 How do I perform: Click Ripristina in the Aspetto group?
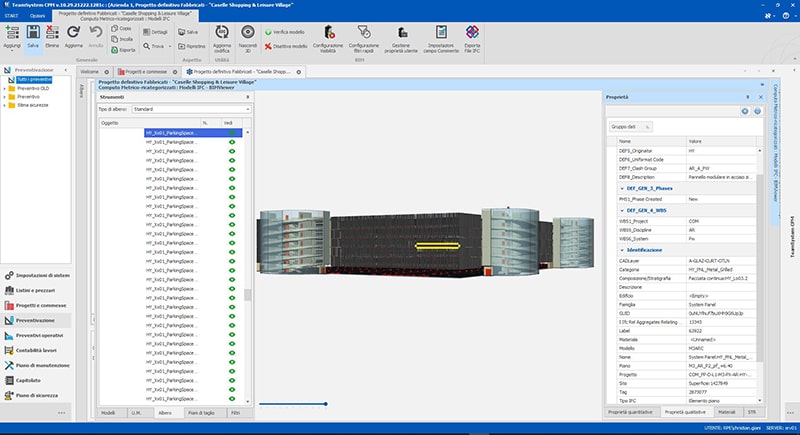point(192,46)
